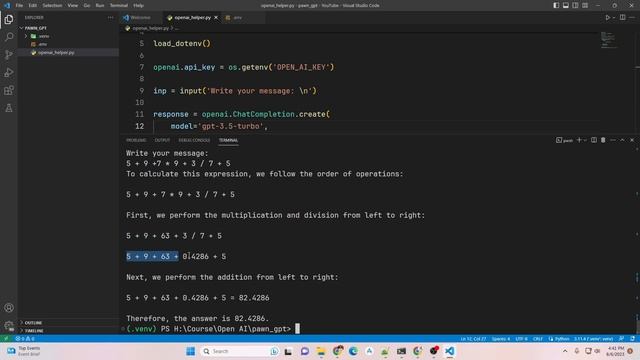Open the Selection menu

point(52,5)
